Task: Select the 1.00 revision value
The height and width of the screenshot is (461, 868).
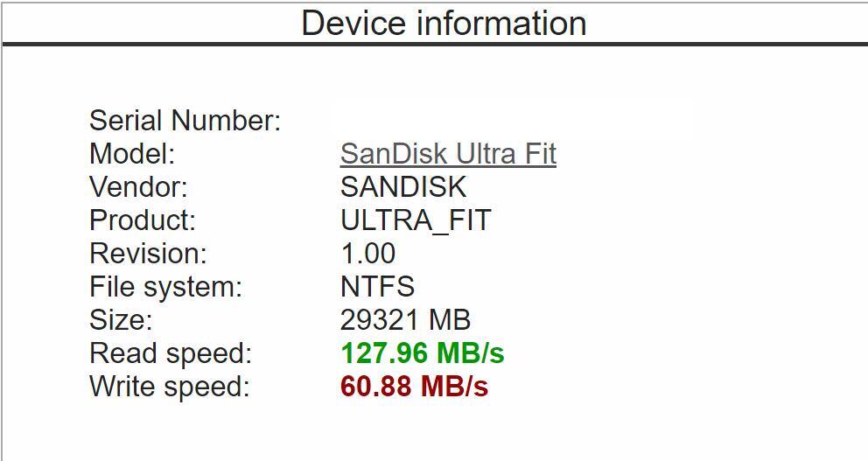Action: (367, 254)
